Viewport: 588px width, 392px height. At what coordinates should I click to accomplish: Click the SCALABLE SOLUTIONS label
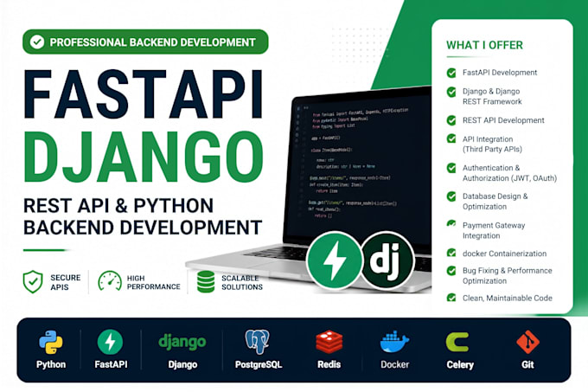(x=242, y=282)
